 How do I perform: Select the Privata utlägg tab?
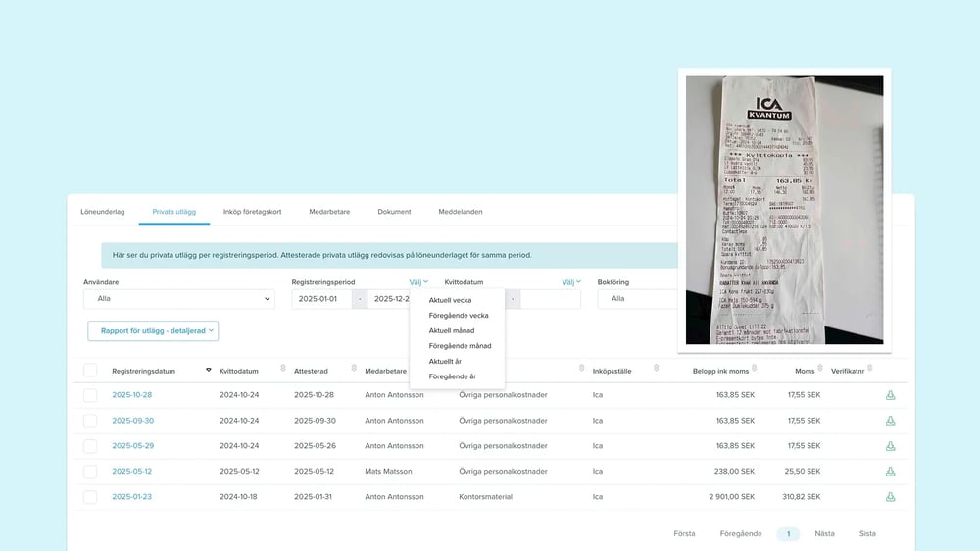[x=173, y=212]
